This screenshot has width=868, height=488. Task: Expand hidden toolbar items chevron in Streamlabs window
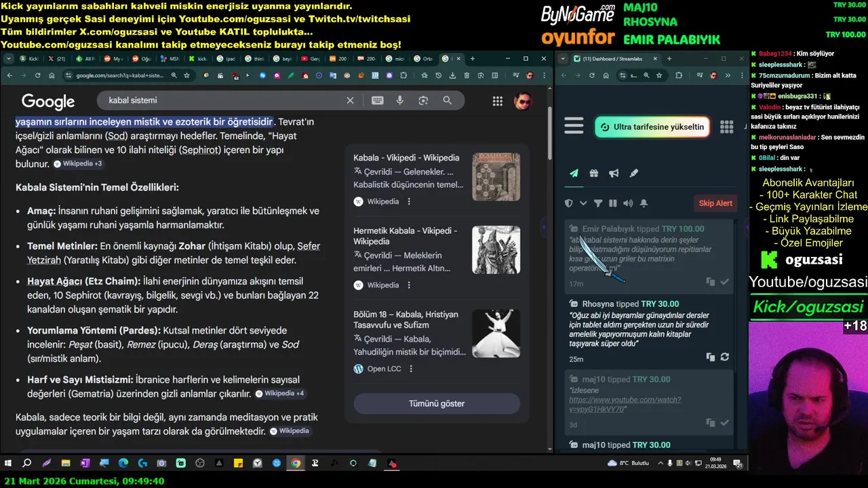[x=728, y=75]
